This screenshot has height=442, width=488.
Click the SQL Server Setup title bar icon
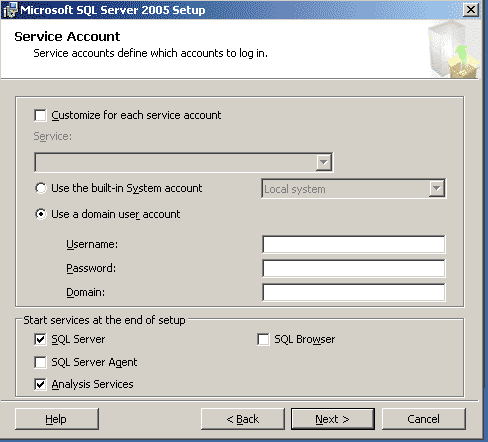point(10,10)
